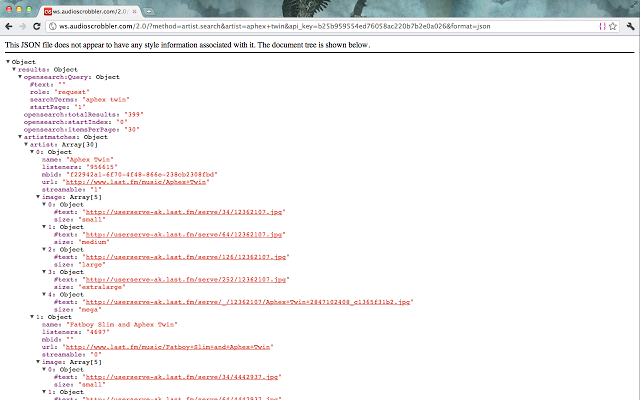Viewport: 640px width, 400px height.
Task: Click the itemsPerPage value "30"
Action: point(132,130)
